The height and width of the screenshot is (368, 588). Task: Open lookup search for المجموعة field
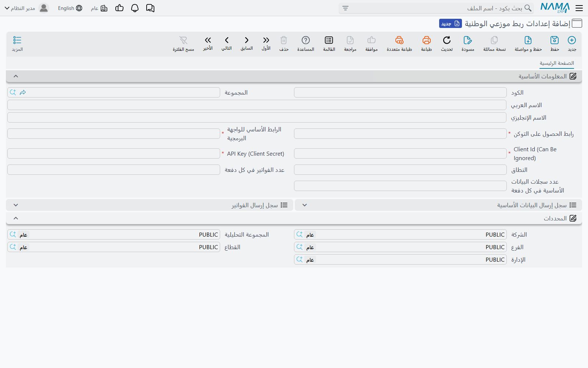coord(13,92)
